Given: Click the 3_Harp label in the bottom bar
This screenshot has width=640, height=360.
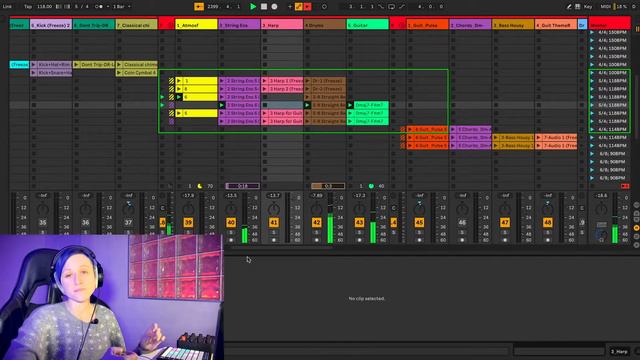Looking at the screenshot, I should pos(619,351).
